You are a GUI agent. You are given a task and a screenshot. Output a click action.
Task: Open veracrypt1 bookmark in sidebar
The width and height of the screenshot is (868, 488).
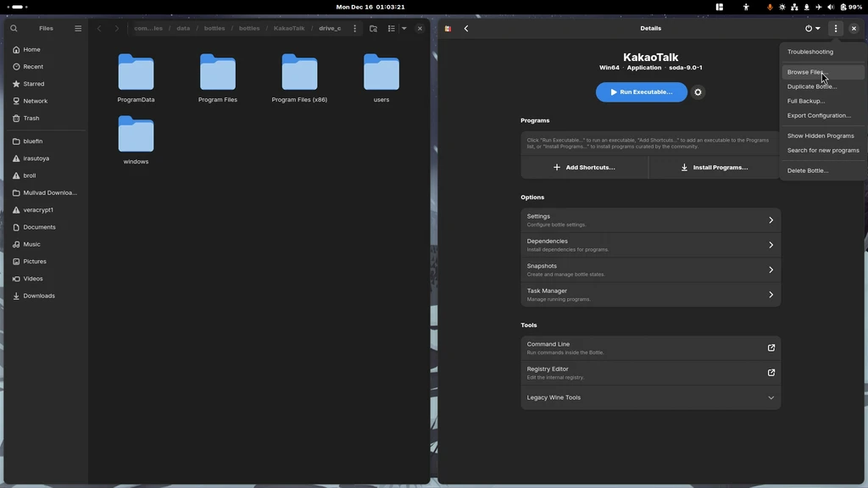point(47,210)
